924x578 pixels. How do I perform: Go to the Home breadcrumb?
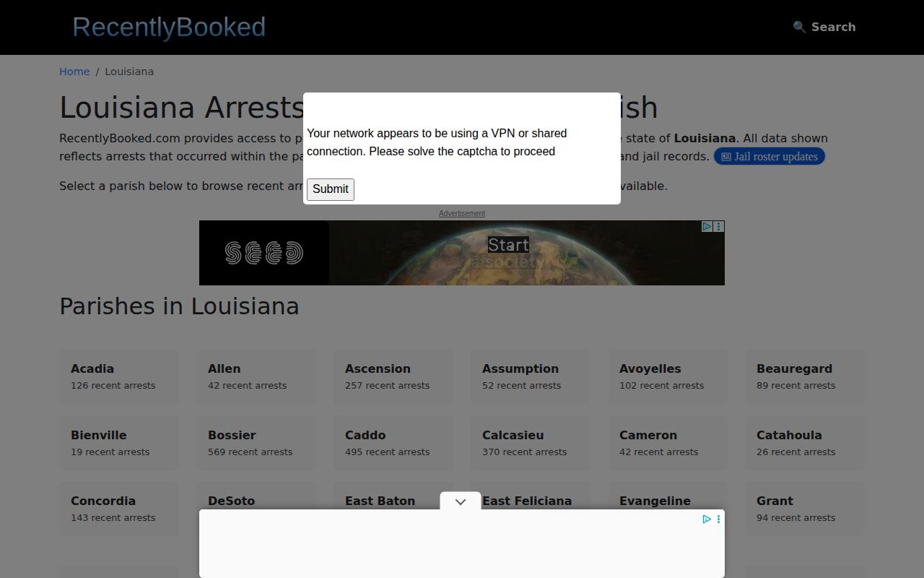coord(74,72)
